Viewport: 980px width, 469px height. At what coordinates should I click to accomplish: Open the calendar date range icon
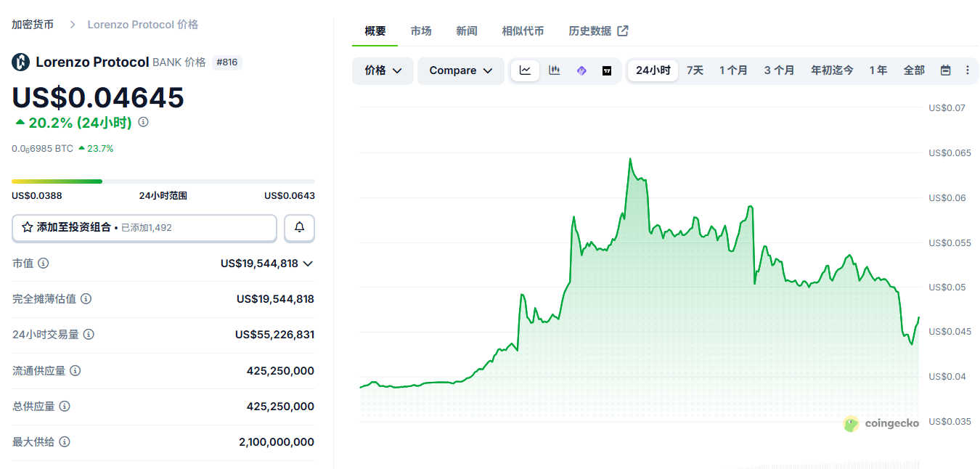945,70
